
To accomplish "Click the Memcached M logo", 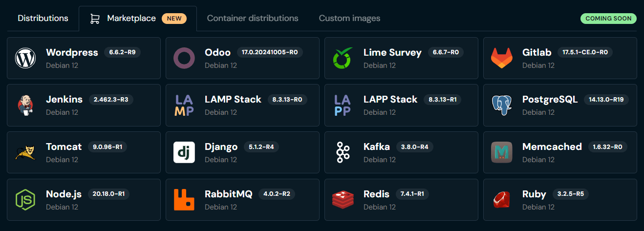I will tap(502, 152).
